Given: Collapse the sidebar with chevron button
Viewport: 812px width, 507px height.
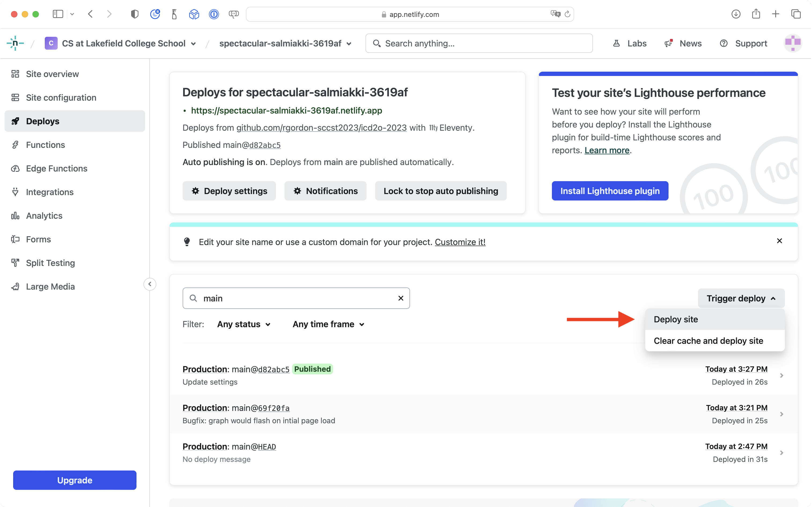Looking at the screenshot, I should tap(150, 284).
